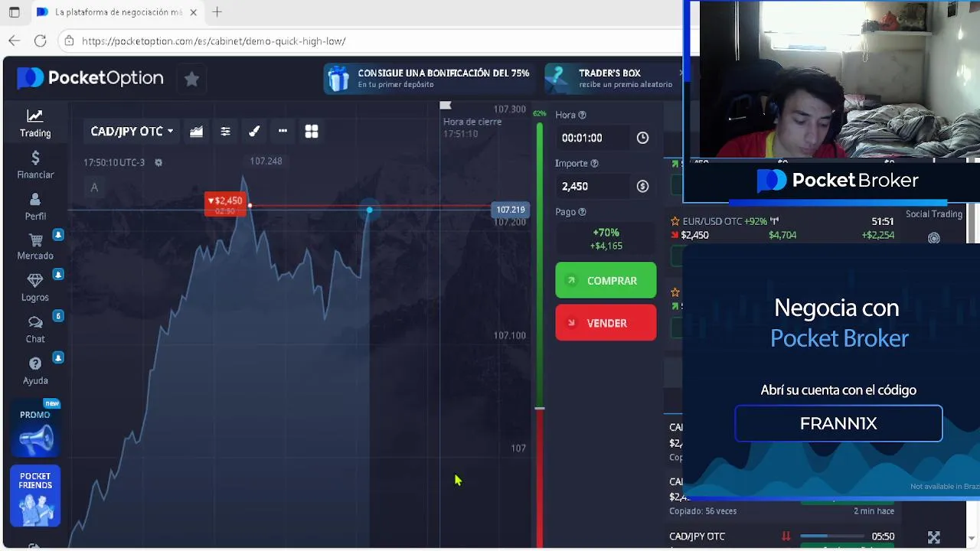Select the drawing brush tool

click(254, 132)
